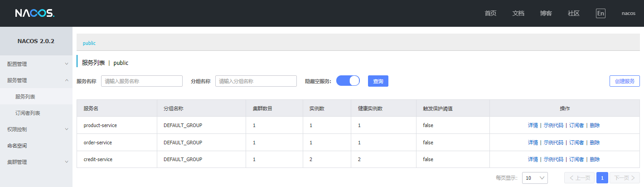Focus the 服务名称 input field
Screen dimensions: 644x187
pyautogui.click(x=142, y=81)
